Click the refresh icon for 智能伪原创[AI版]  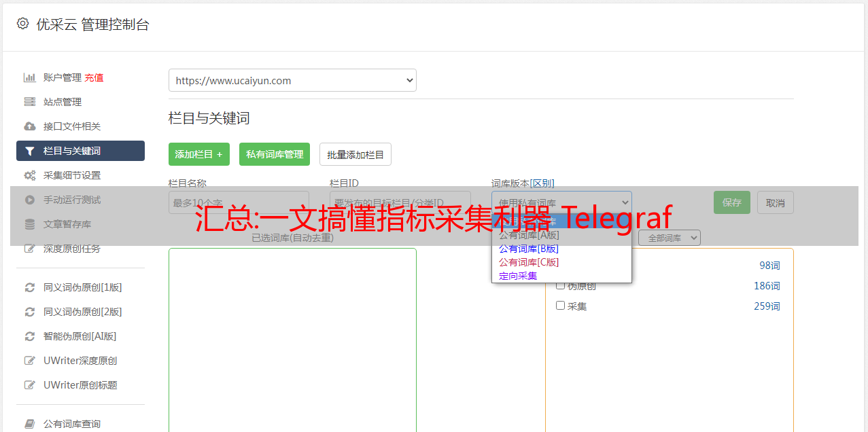29,336
